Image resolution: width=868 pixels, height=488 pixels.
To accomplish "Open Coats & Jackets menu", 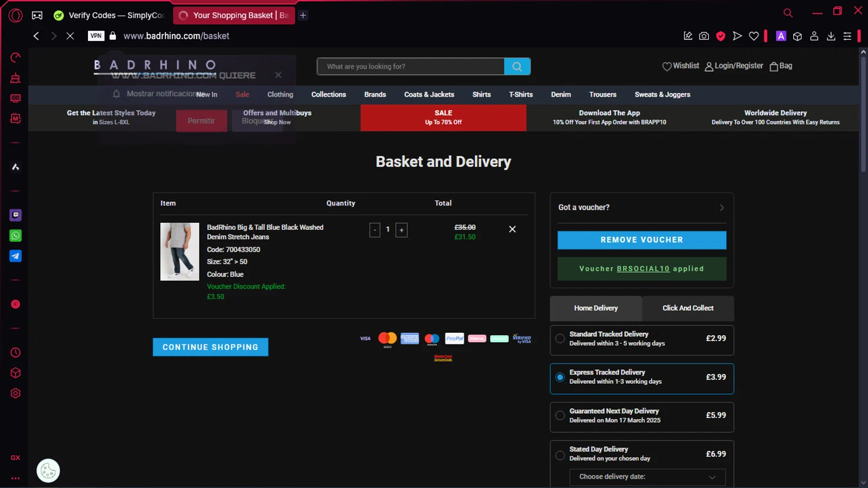I will (x=429, y=95).
